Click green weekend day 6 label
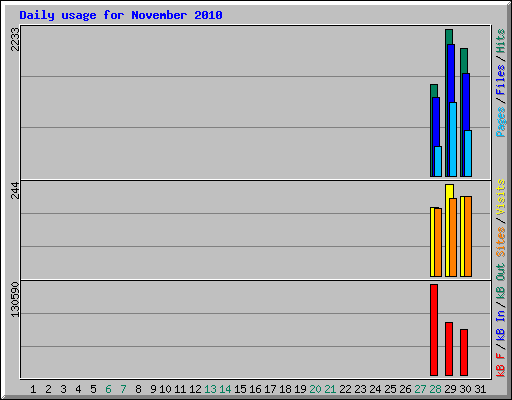512x400 pixels. (108, 389)
